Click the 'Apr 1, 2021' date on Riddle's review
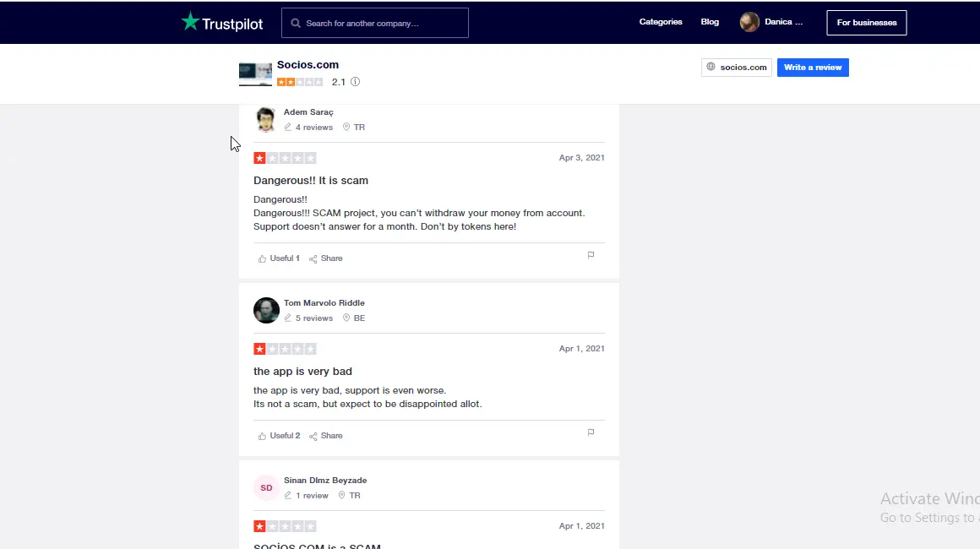 pos(581,349)
